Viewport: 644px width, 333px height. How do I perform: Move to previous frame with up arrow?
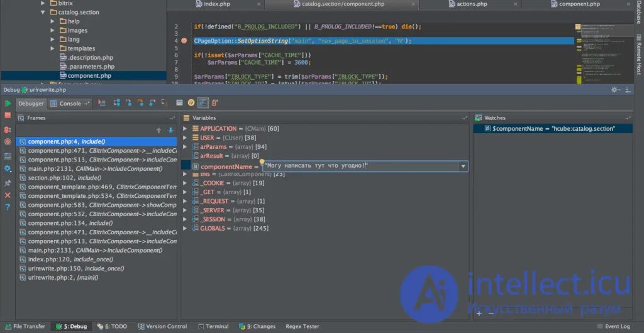coord(159,131)
